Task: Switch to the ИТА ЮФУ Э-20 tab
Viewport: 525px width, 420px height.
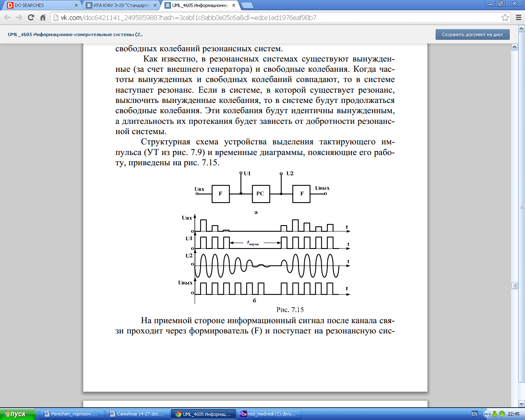Action: 121,5
